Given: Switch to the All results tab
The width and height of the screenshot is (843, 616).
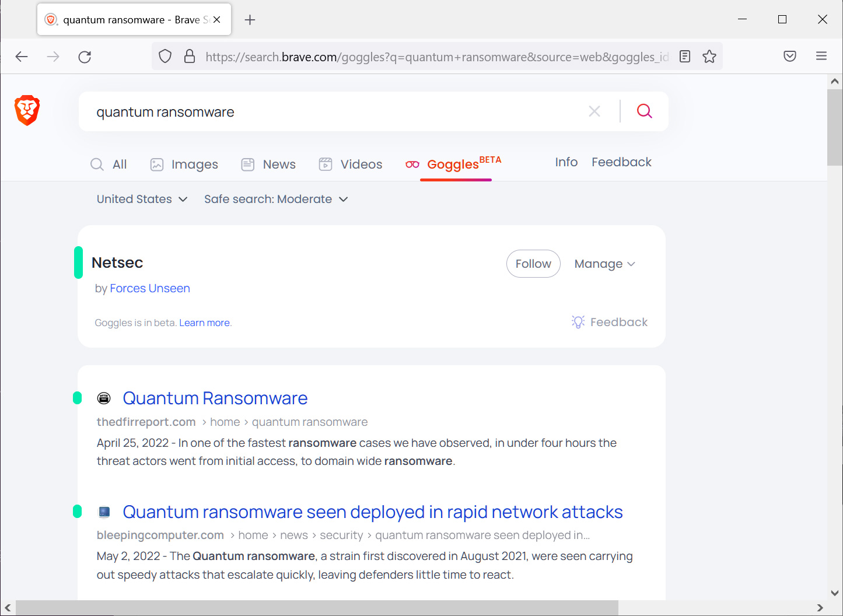Looking at the screenshot, I should [x=109, y=164].
